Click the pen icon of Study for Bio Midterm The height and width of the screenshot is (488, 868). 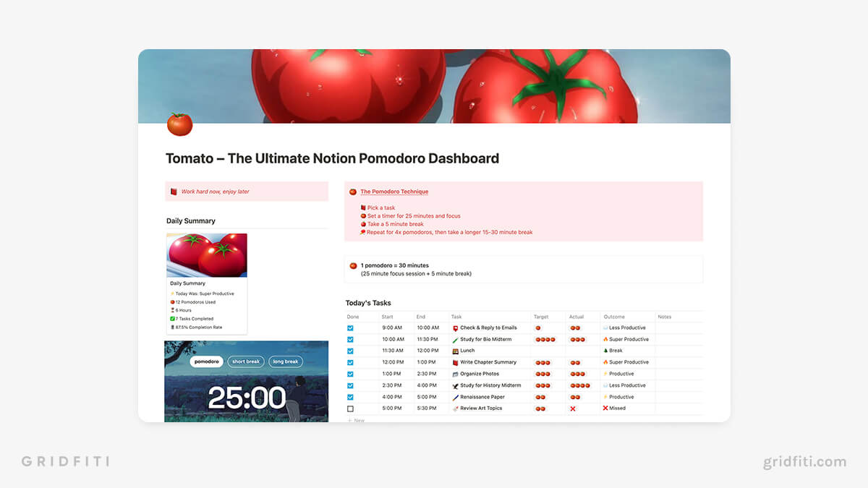point(456,339)
